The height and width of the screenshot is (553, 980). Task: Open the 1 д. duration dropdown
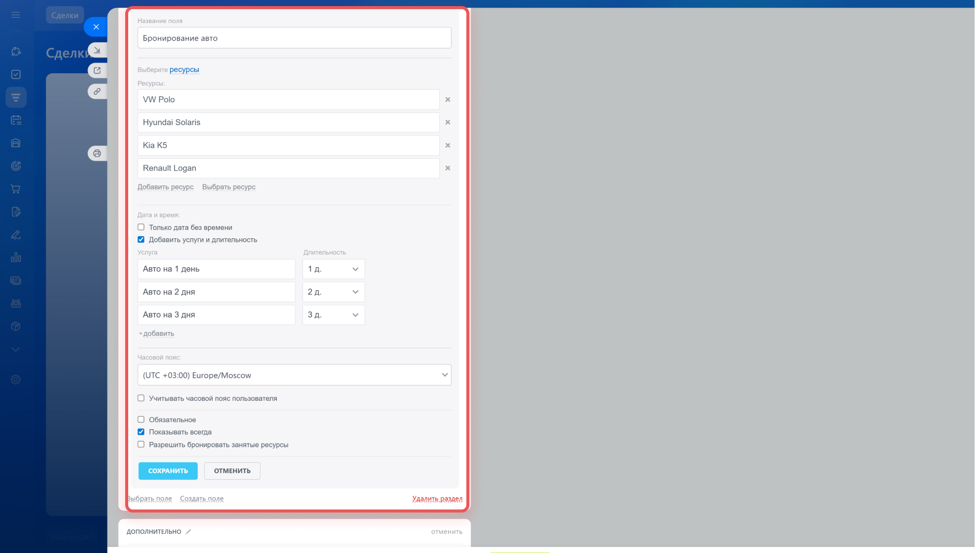click(333, 269)
